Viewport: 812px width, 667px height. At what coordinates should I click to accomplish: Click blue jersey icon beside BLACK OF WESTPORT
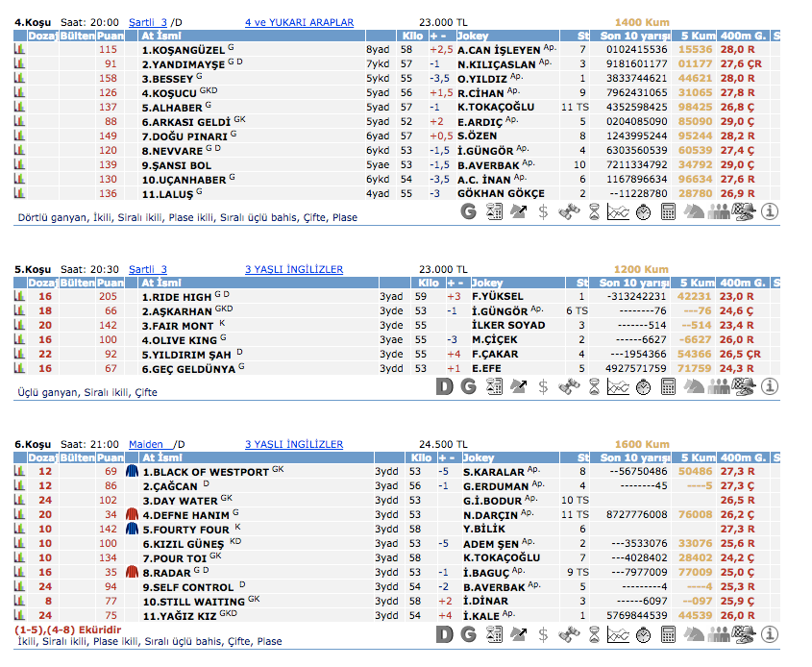[x=132, y=472]
